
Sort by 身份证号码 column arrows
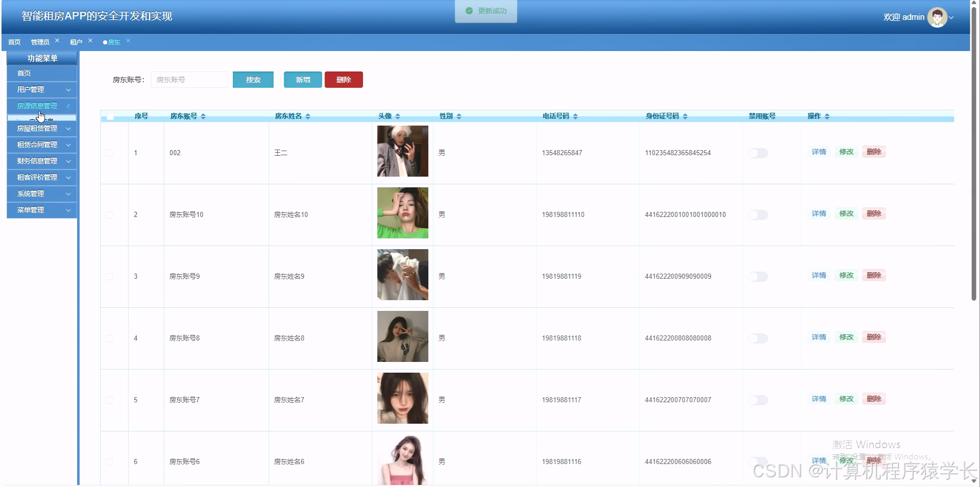pyautogui.click(x=685, y=116)
